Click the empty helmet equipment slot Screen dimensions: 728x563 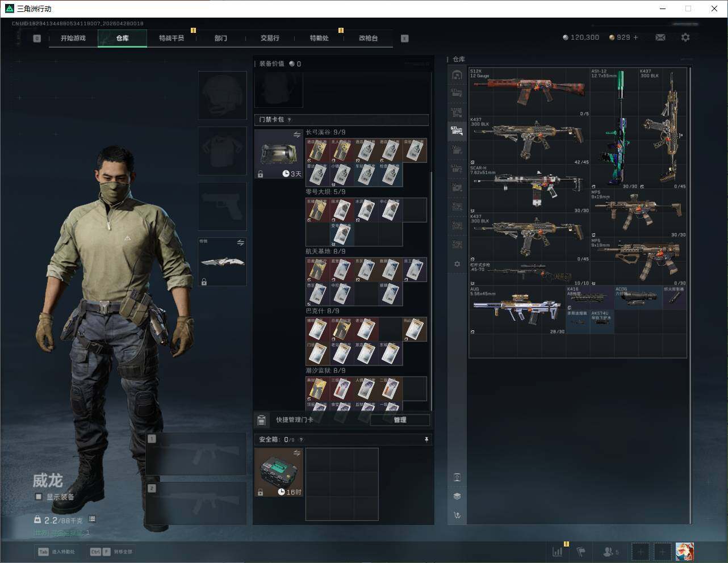point(222,95)
